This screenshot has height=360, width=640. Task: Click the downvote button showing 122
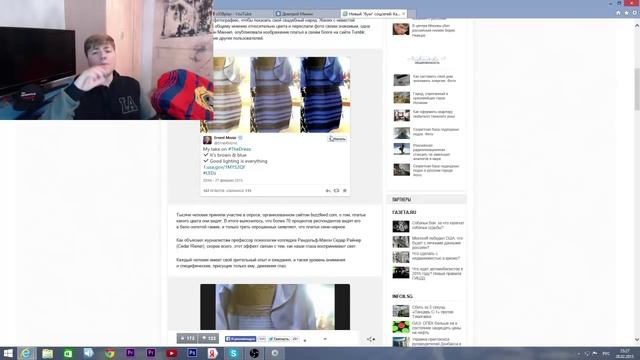(x=209, y=338)
